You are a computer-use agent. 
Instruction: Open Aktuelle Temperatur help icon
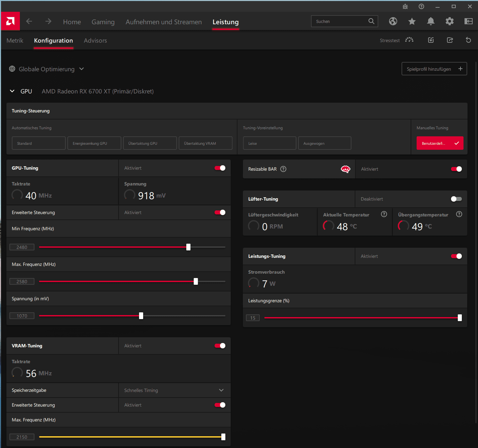pyautogui.click(x=384, y=214)
